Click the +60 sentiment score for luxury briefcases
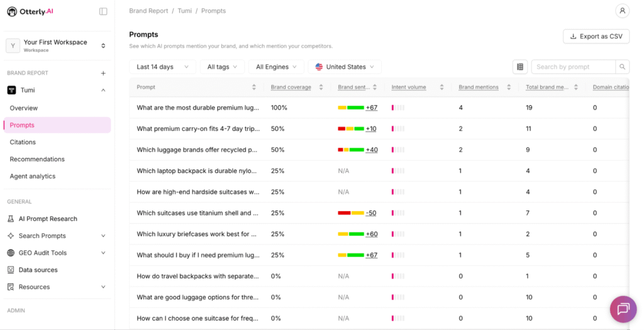The image size is (644, 330). tap(372, 234)
